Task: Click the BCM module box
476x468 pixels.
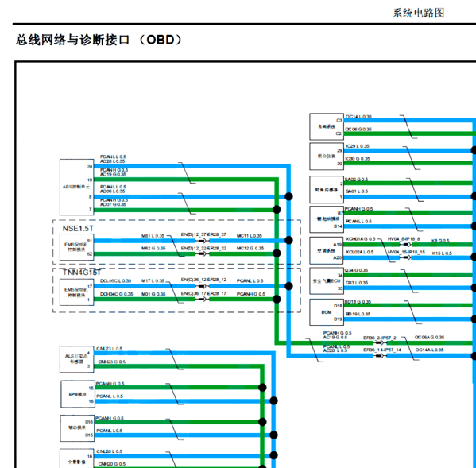Action: tap(327, 312)
